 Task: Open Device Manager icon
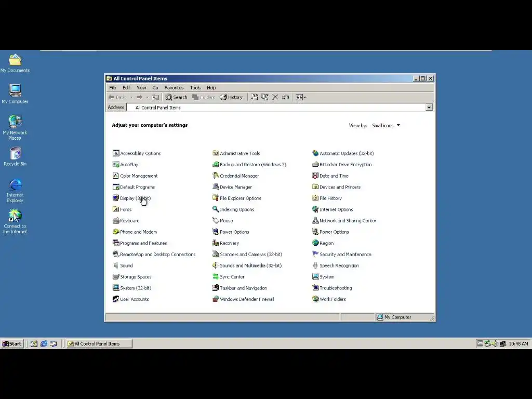click(x=216, y=187)
